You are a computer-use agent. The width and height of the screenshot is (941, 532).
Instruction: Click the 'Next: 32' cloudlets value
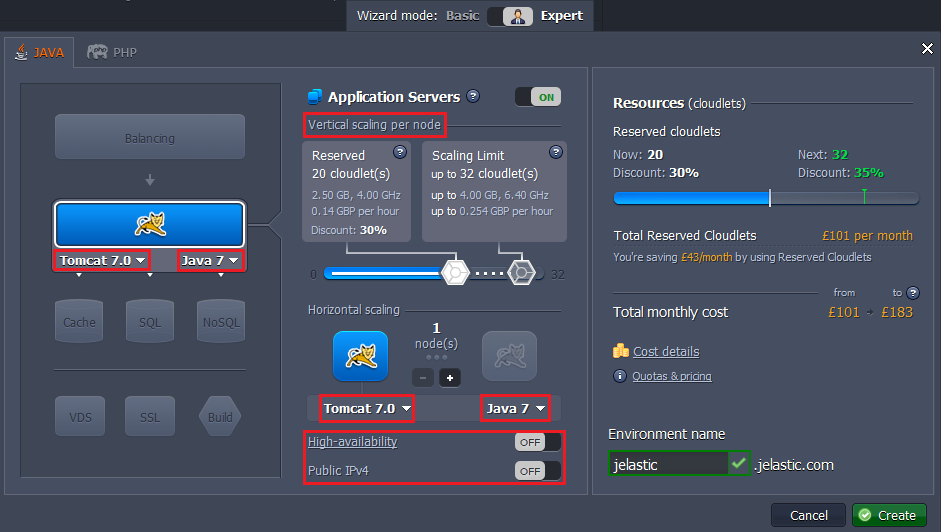[823, 155]
